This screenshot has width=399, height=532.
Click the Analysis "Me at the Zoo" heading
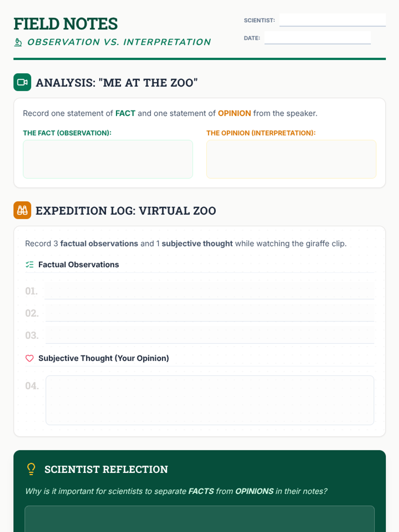click(117, 82)
